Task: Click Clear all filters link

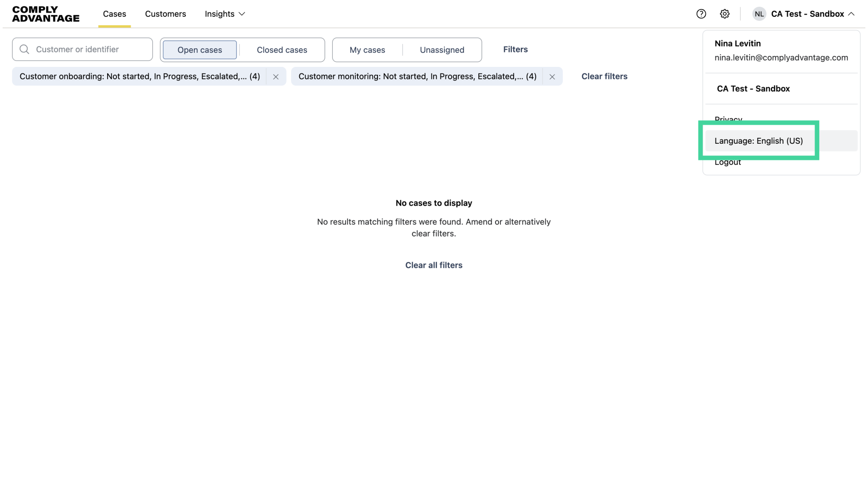Action: coord(434,265)
